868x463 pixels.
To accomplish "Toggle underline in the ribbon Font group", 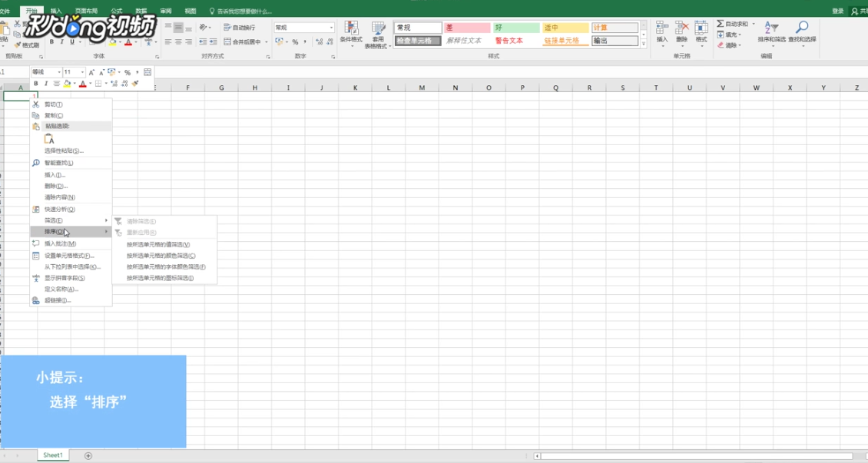I will tap(72, 42).
